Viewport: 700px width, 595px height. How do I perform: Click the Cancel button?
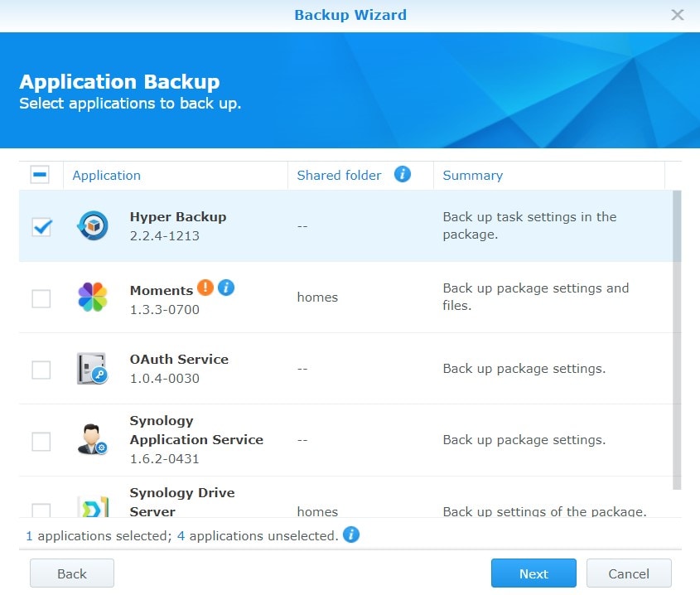click(x=629, y=573)
